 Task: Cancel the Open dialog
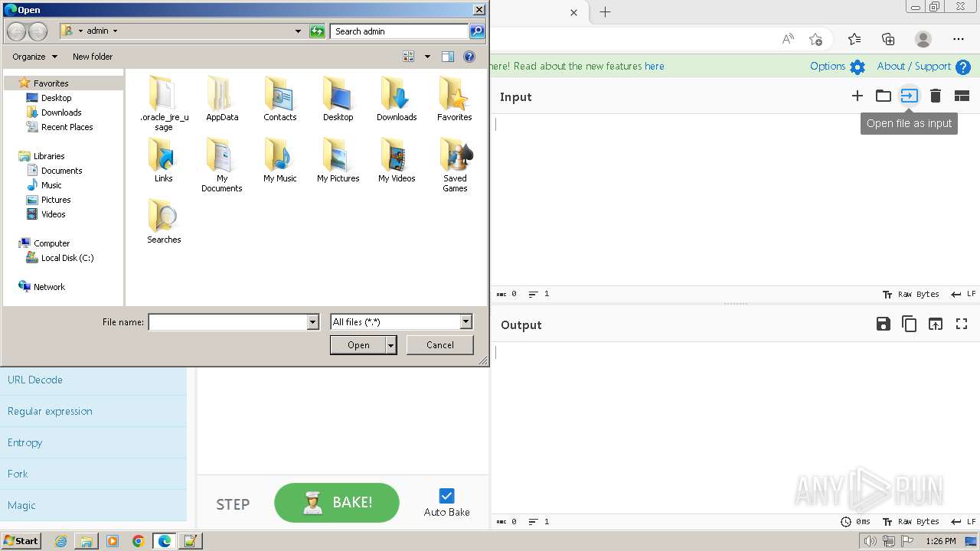pyautogui.click(x=440, y=345)
